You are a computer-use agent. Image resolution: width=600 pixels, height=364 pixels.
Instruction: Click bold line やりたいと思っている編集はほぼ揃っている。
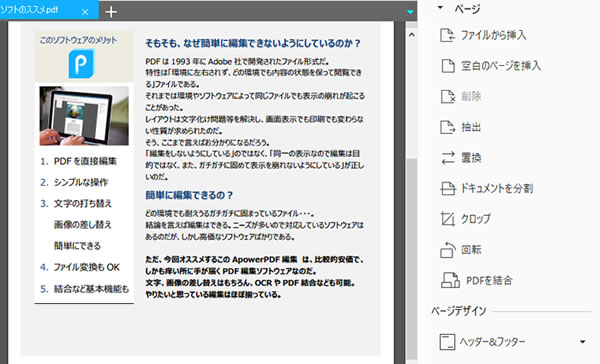213,294
